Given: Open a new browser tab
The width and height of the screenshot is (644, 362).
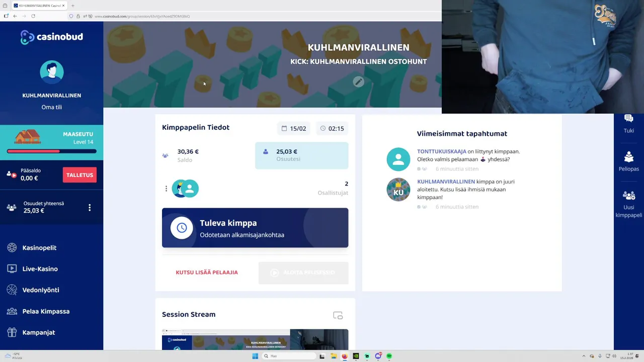Looking at the screenshot, I should (72, 6).
